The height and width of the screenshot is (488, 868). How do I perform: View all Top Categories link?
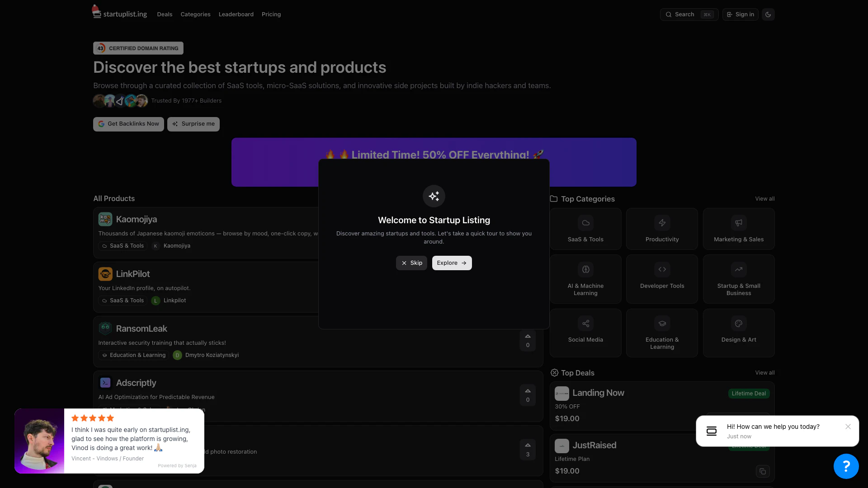764,199
